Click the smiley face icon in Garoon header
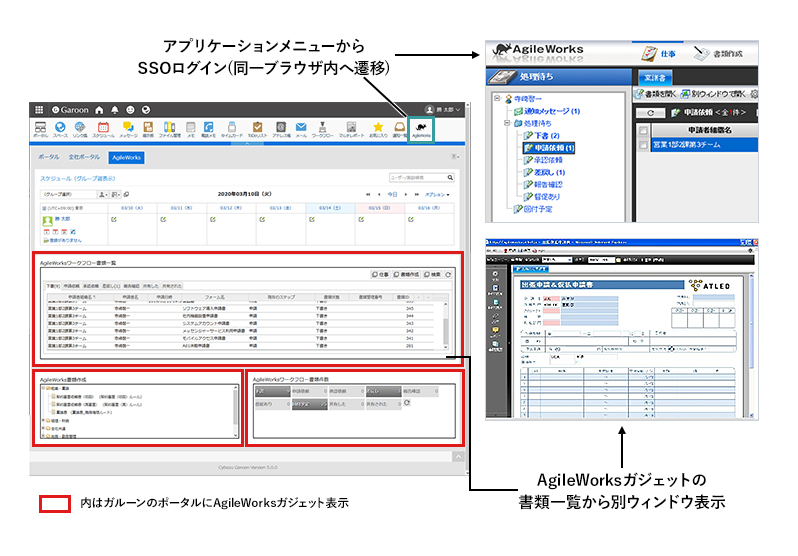Image resolution: width=798 pixels, height=556 pixels. 130,110
